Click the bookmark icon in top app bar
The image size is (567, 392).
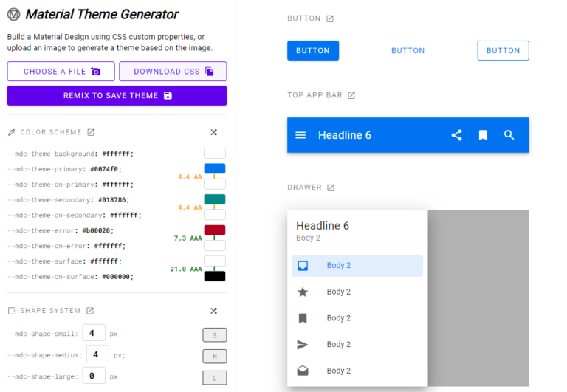[483, 135]
